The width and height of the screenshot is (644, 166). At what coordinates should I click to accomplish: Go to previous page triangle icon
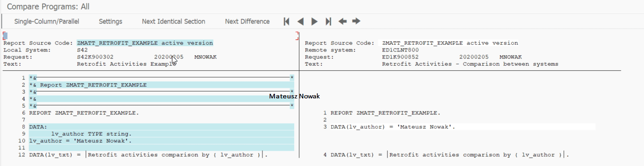pyautogui.click(x=301, y=21)
